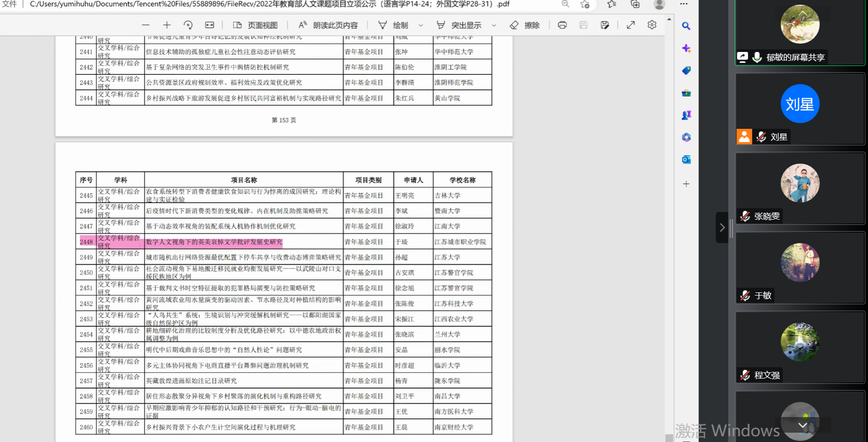Click the save icon in the PDF toolbar
The width and height of the screenshot is (868, 442).
584,25
